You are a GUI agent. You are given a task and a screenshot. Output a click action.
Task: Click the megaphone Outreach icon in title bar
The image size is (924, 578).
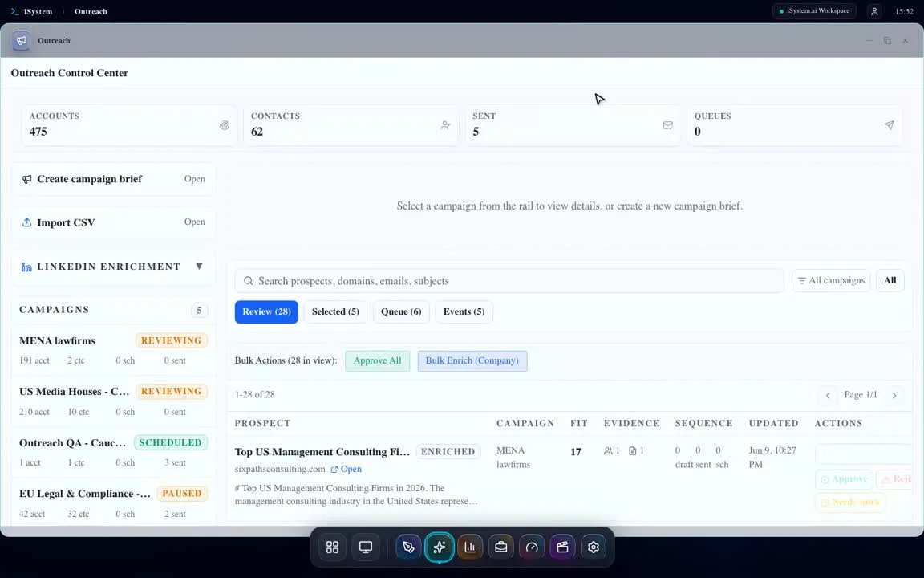tap(22, 41)
